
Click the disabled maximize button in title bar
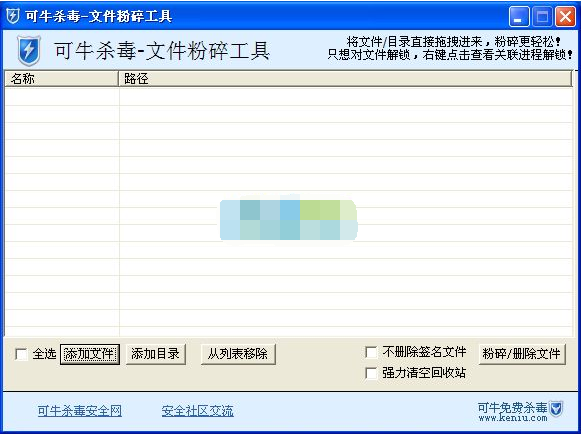(x=542, y=17)
